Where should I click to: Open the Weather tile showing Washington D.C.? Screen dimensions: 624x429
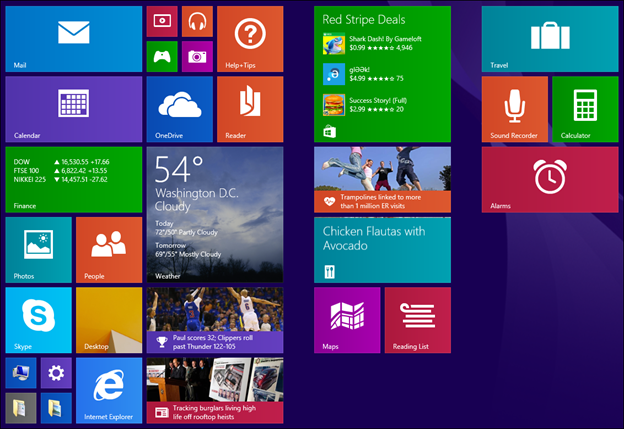(x=215, y=215)
